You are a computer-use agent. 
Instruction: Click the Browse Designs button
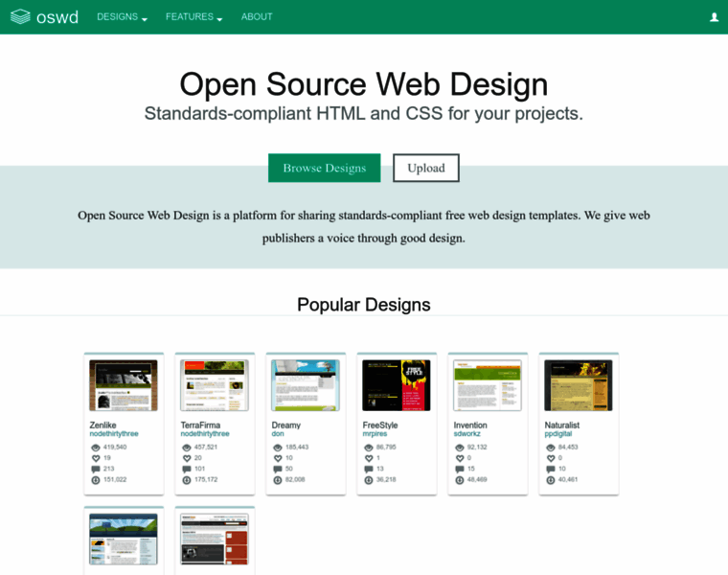[324, 168]
